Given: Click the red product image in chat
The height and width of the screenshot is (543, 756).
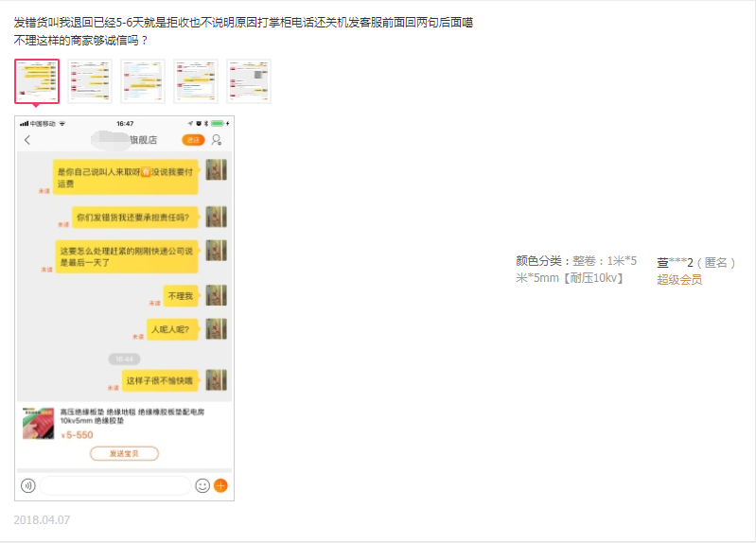Looking at the screenshot, I should point(39,423).
